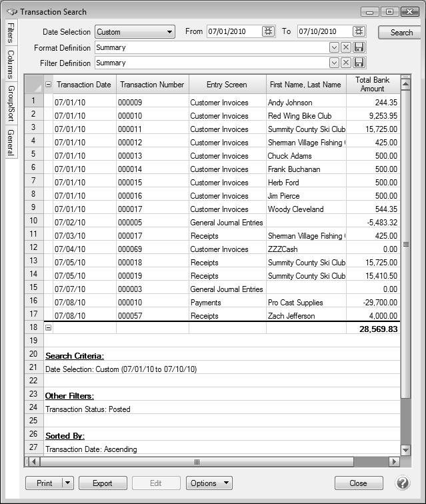Expand the Filter Definition dropdown list
426x504 pixels.
[x=334, y=63]
